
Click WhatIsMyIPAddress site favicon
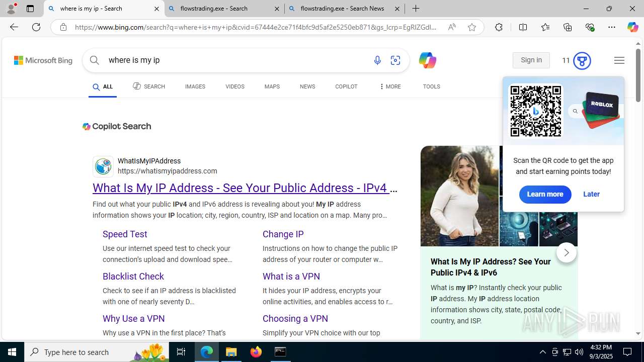tap(103, 166)
